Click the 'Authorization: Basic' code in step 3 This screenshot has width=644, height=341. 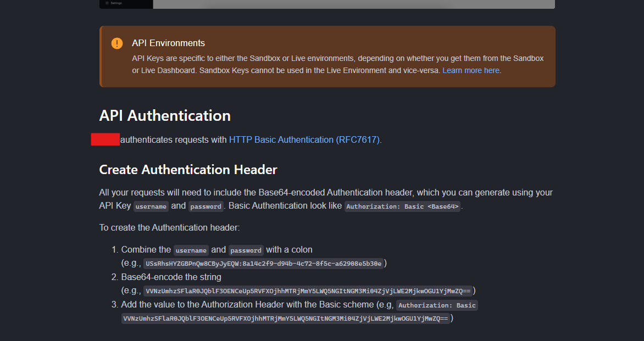(x=437, y=305)
